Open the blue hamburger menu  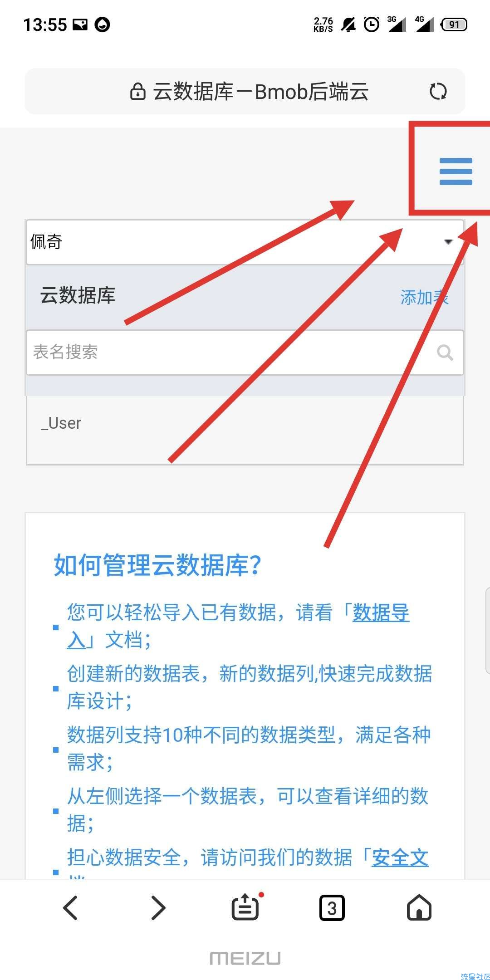point(456,171)
